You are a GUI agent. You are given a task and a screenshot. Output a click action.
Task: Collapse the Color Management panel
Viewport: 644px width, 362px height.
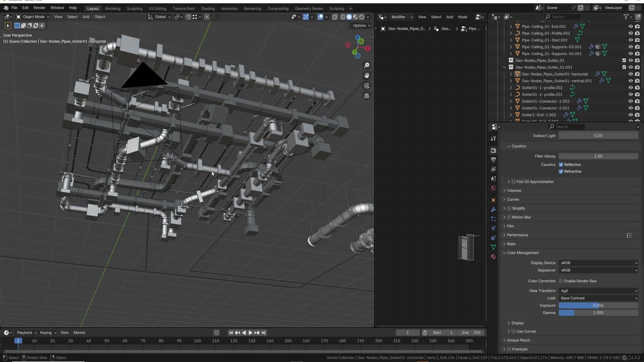coord(504,253)
